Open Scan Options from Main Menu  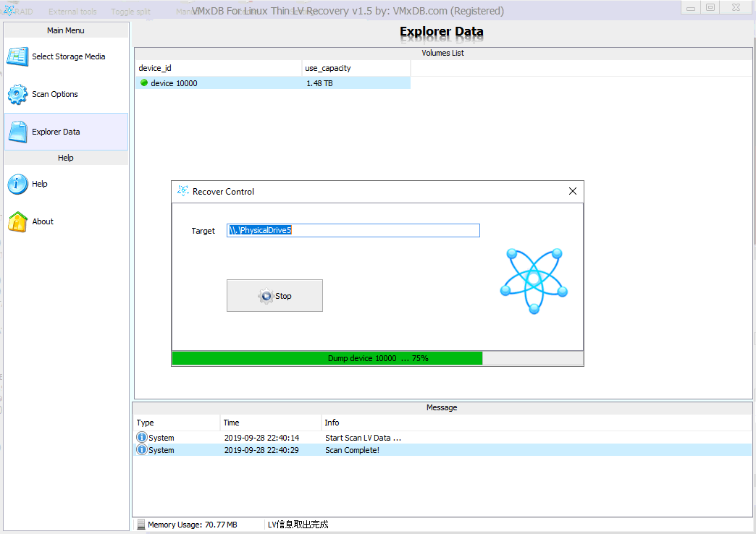(x=67, y=94)
